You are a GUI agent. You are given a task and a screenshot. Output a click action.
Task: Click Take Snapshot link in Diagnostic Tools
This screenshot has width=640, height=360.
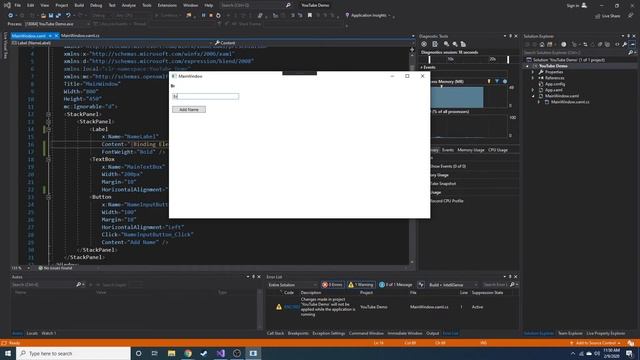click(x=442, y=184)
